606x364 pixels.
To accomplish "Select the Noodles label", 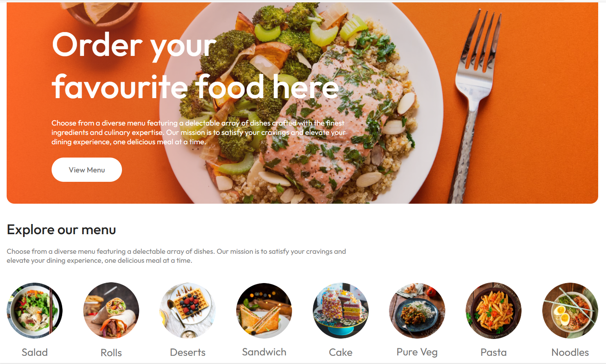I will pyautogui.click(x=570, y=352).
